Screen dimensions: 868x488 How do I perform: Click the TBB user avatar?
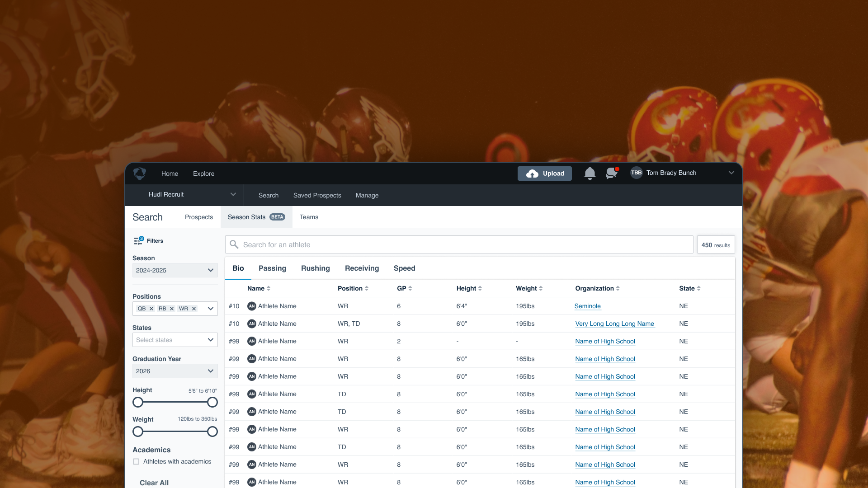pos(636,173)
